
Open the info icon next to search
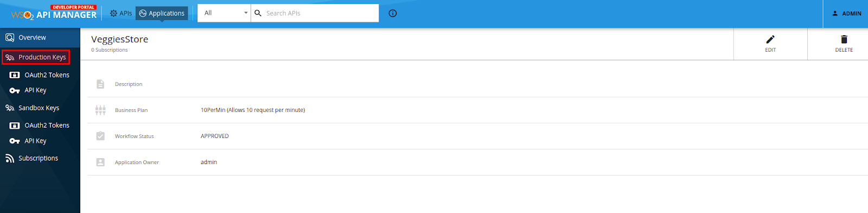[x=393, y=14]
